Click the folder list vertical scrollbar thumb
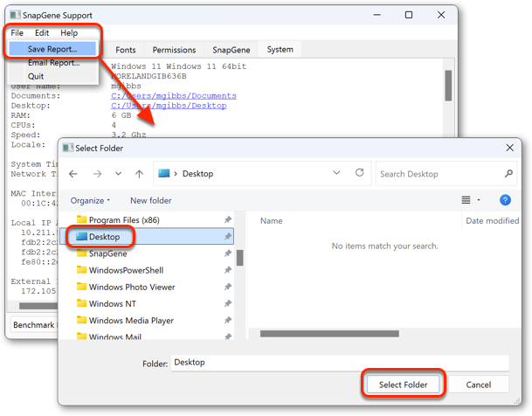The image size is (532, 416). click(x=240, y=258)
